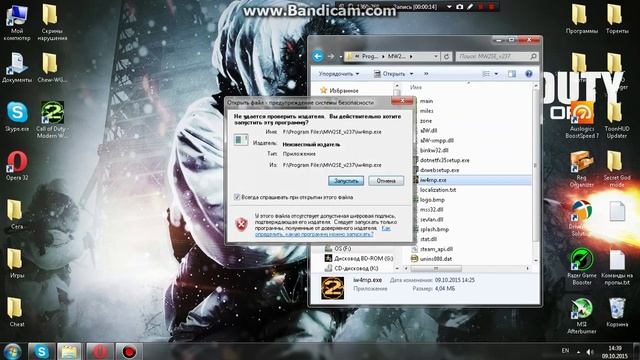Click the Bandicam camera screenshot icon
Viewport: 640px width, 360px height.
[460, 7]
